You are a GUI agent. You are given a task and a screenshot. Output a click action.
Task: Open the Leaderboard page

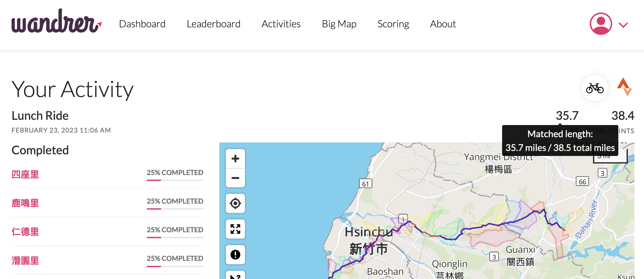[213, 24]
